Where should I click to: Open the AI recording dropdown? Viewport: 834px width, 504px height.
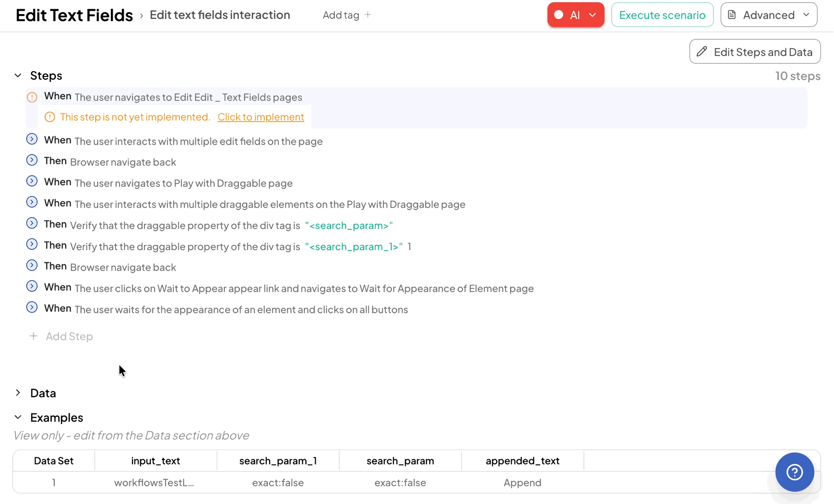592,15
